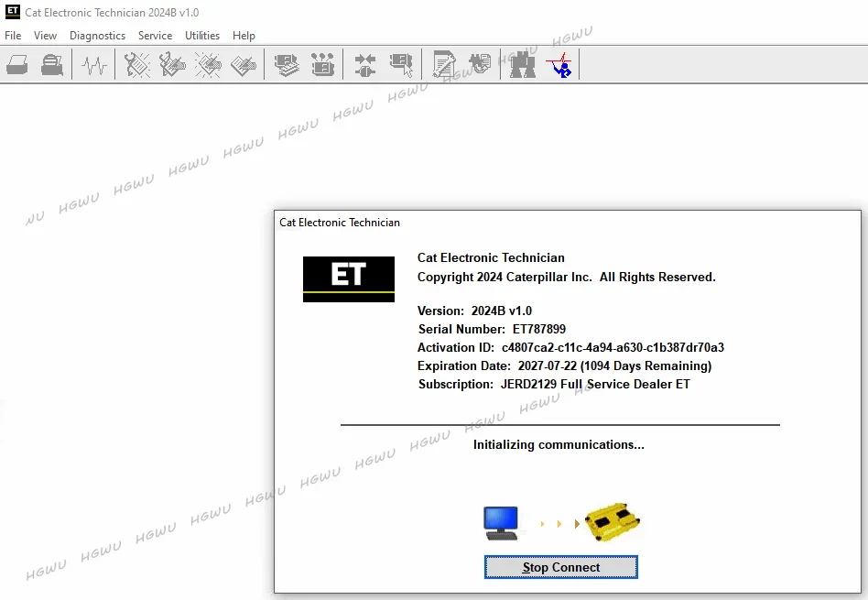868x600 pixels.
Task: Open Print Preview from the toolbar
Action: tap(52, 65)
